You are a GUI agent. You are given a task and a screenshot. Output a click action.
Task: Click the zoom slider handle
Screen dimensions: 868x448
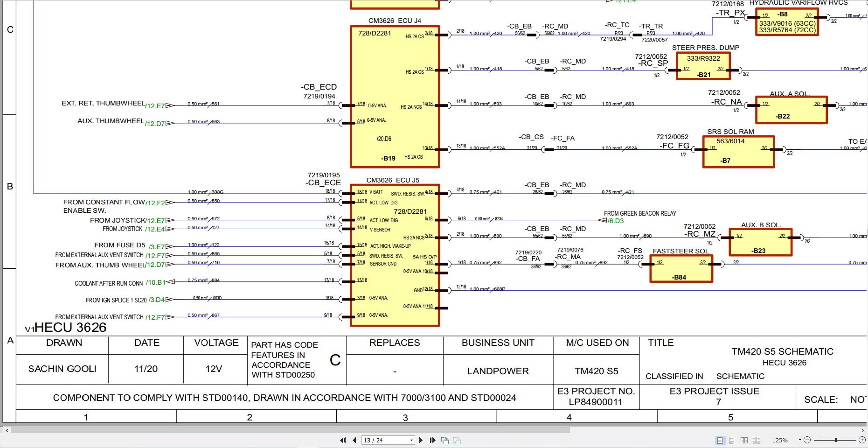point(836,440)
